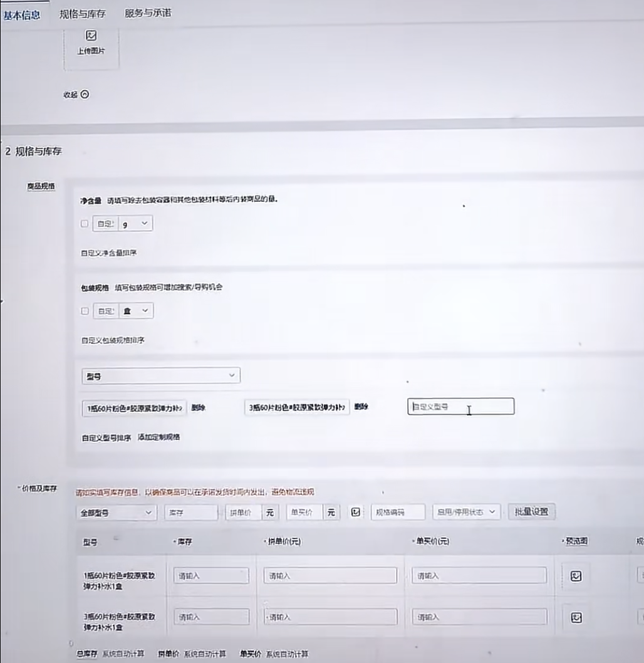Viewport: 644px width, 663px height.
Task: Edit the 3瓶60片粉色 model name field
Action: [x=297, y=407]
